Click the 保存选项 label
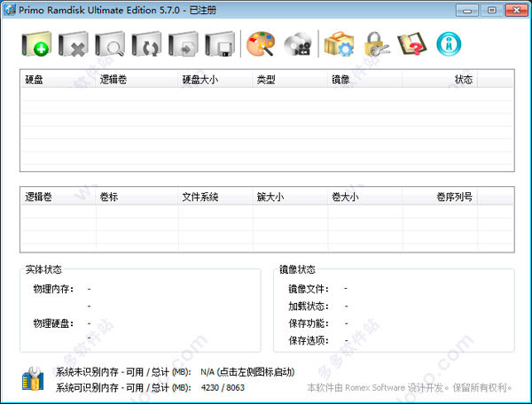 click(309, 340)
